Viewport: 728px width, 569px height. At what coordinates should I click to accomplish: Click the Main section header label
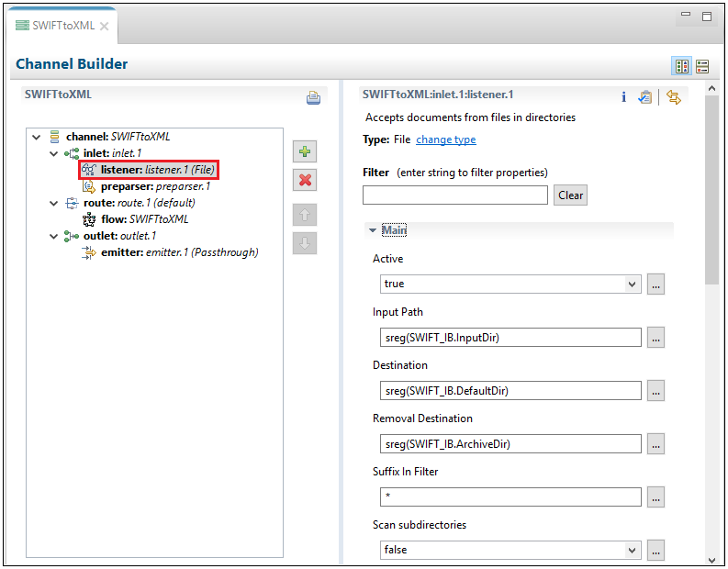point(394,230)
